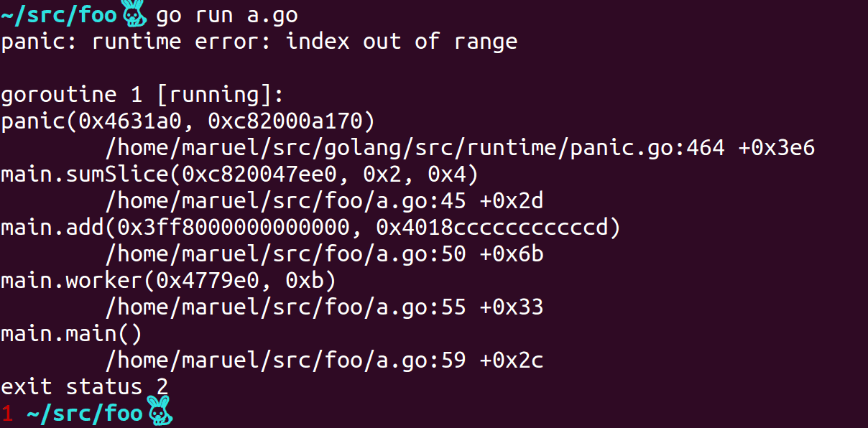Image resolution: width=868 pixels, height=428 pixels.
Task: Click the red exit code 1
Action: [7, 413]
